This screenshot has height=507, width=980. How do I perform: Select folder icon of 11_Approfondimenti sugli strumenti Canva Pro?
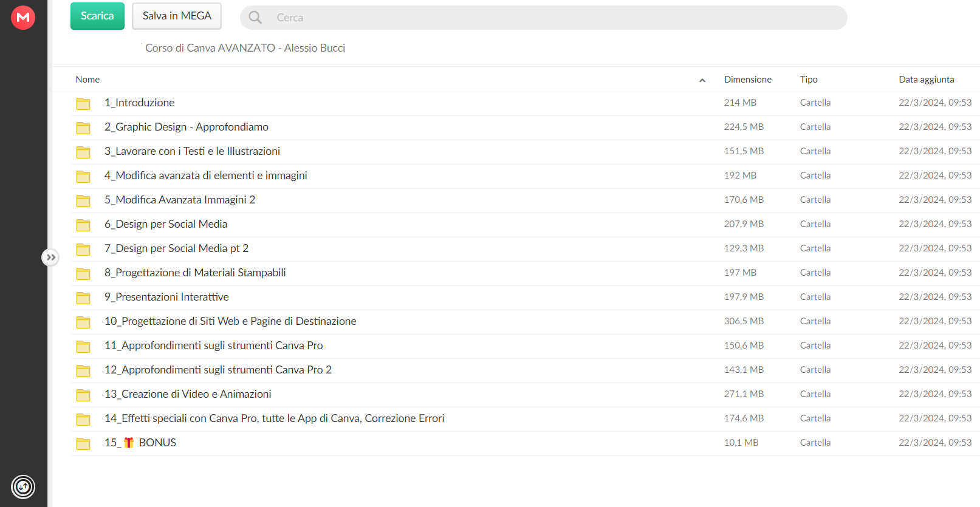[83, 347]
